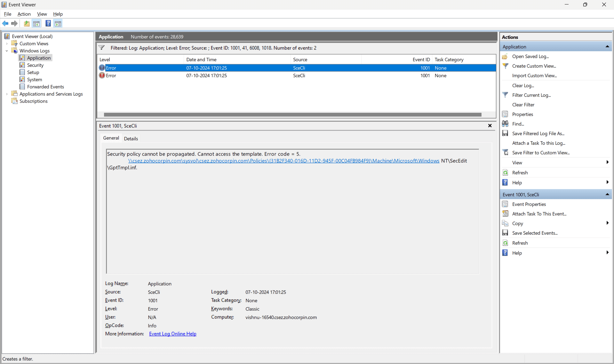Expand the Applications and Services Logs node

coord(7,94)
